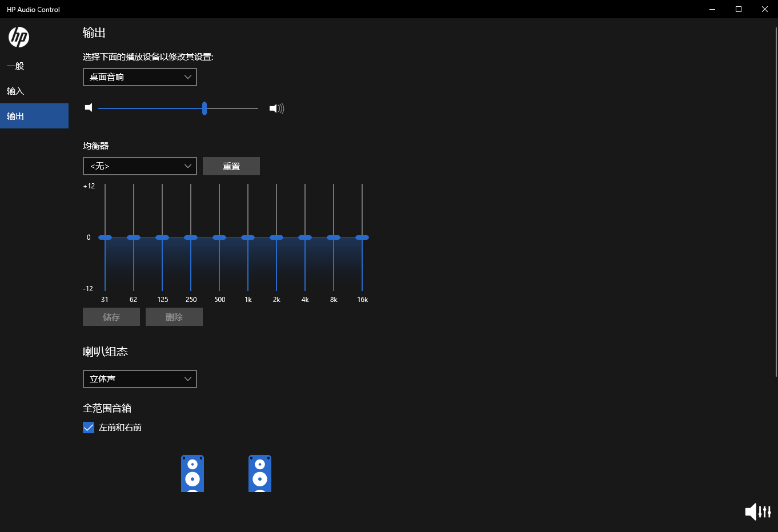
Task: Click the left front speaker image
Action: (x=193, y=473)
